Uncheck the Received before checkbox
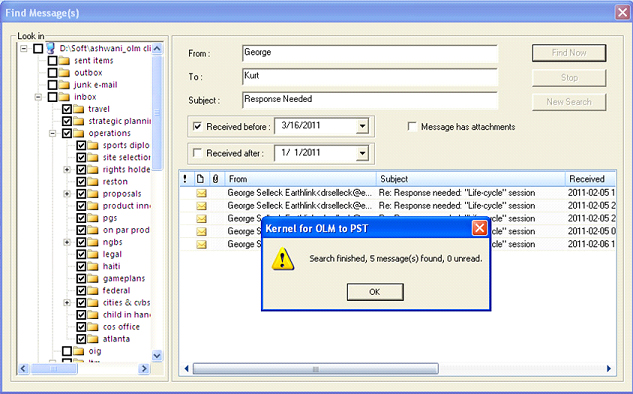Screen dimensions: 633x394 point(197,127)
